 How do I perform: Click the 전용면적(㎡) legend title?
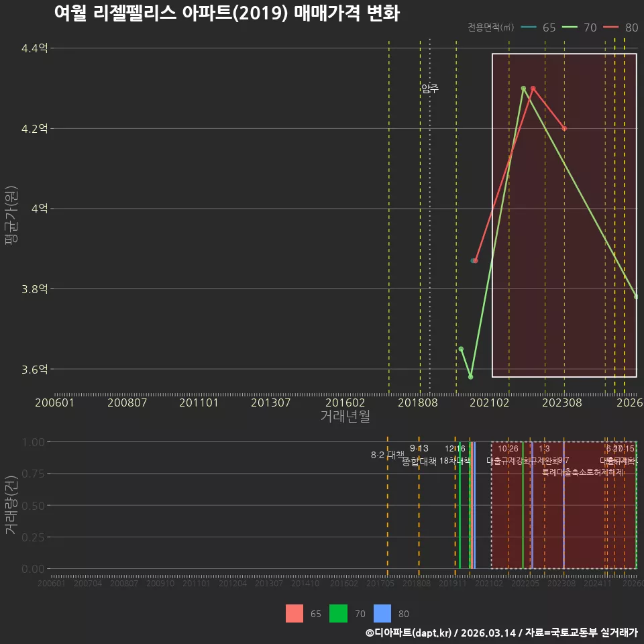pos(491,28)
